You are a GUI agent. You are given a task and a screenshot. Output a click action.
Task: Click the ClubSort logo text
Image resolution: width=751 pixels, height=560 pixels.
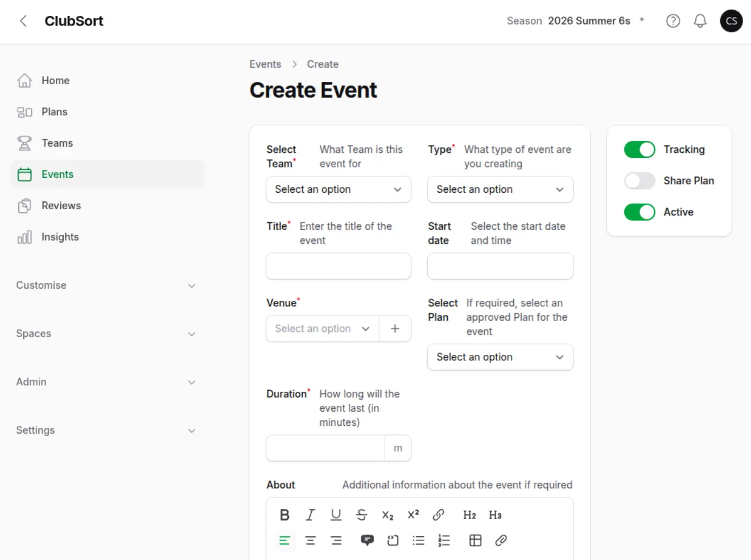[x=74, y=21]
